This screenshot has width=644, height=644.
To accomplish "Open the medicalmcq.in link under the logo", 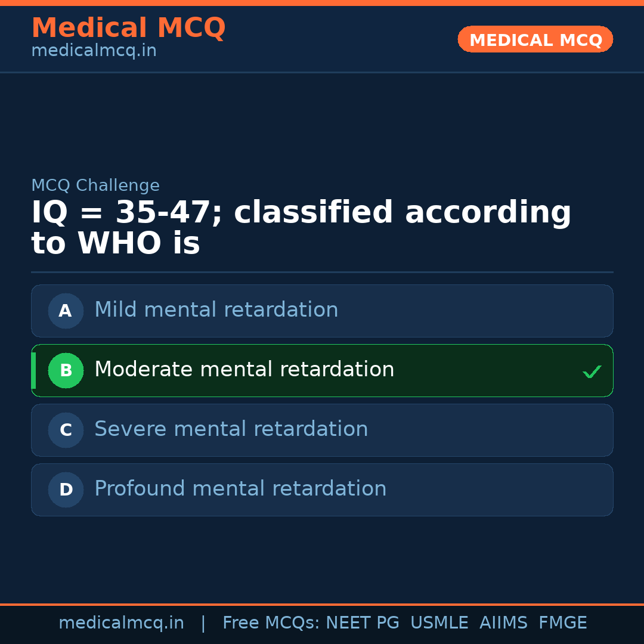I will click(x=94, y=50).
